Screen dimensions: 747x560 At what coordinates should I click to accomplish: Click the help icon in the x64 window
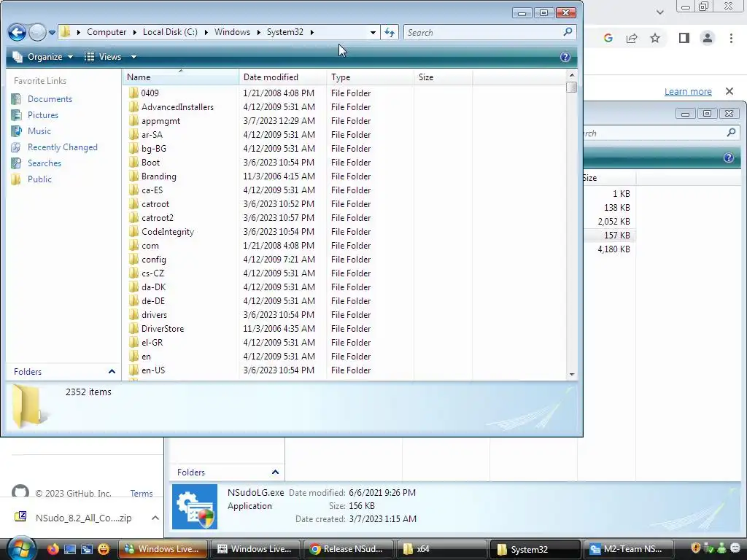[729, 158]
